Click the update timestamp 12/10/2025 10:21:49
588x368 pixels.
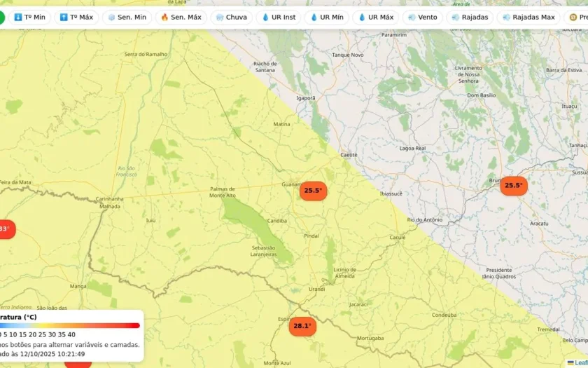[52, 354]
